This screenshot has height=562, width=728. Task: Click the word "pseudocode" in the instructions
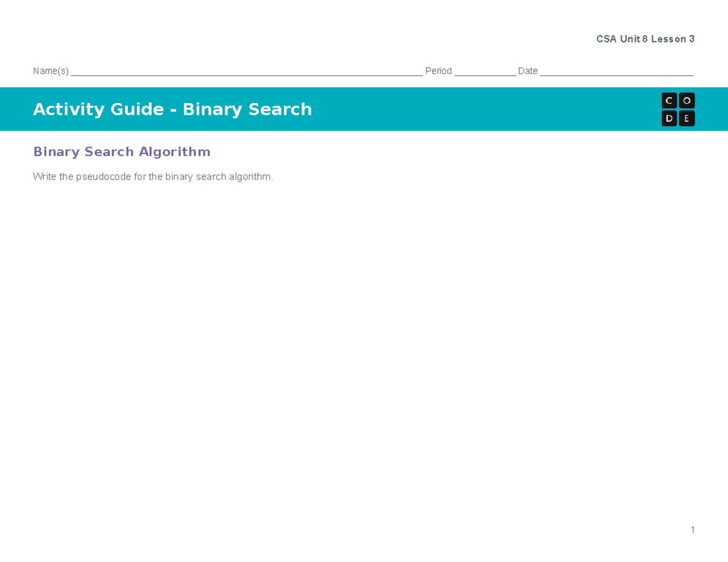pyautogui.click(x=104, y=176)
